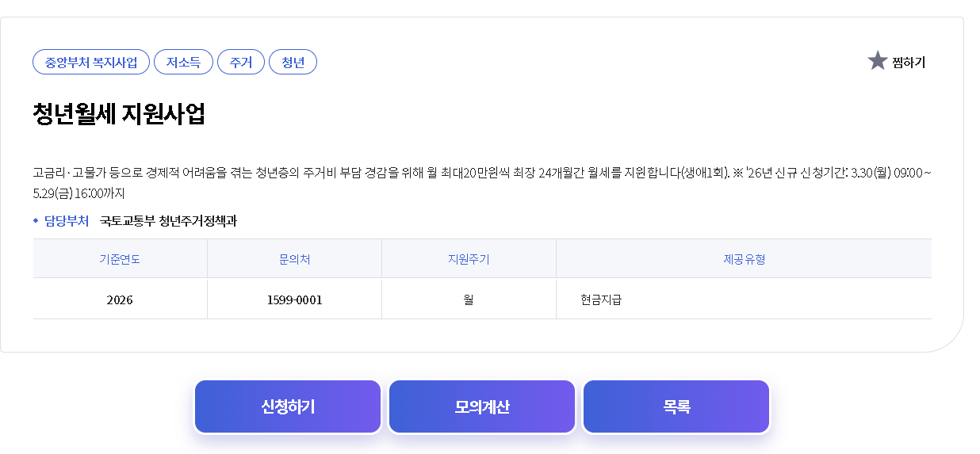Select the 저소득 tag
Image resolution: width=980 pixels, height=454 pixels.
(183, 62)
